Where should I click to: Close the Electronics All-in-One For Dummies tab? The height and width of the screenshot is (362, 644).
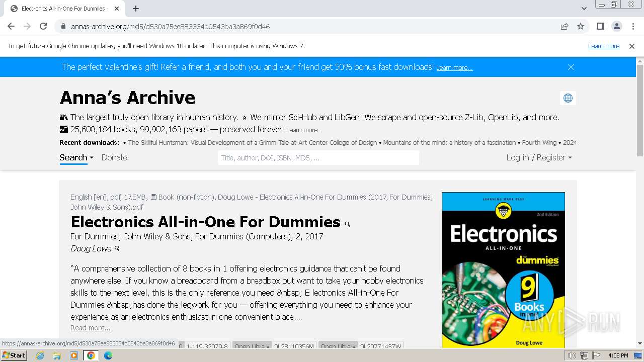117,9
